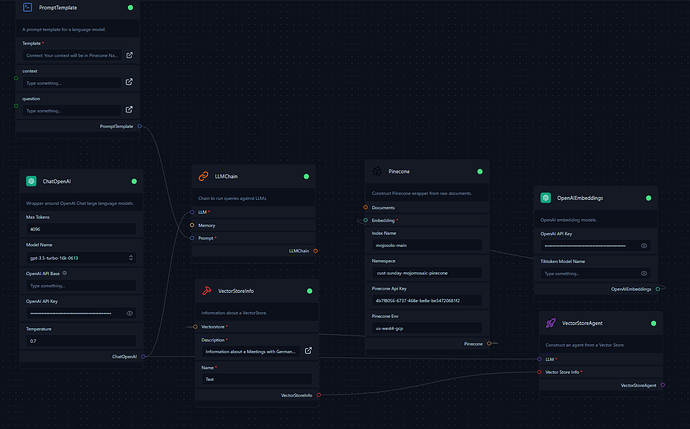Click ChatOpenAI green status indicator
The width and height of the screenshot is (690, 429).
click(134, 181)
